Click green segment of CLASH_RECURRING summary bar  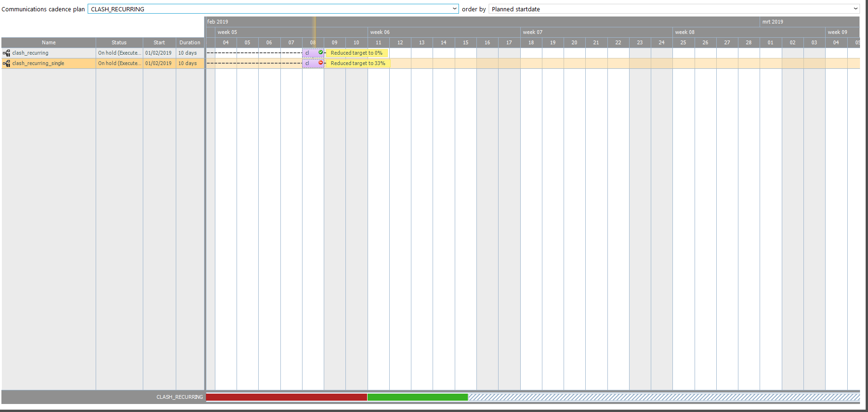(418, 397)
